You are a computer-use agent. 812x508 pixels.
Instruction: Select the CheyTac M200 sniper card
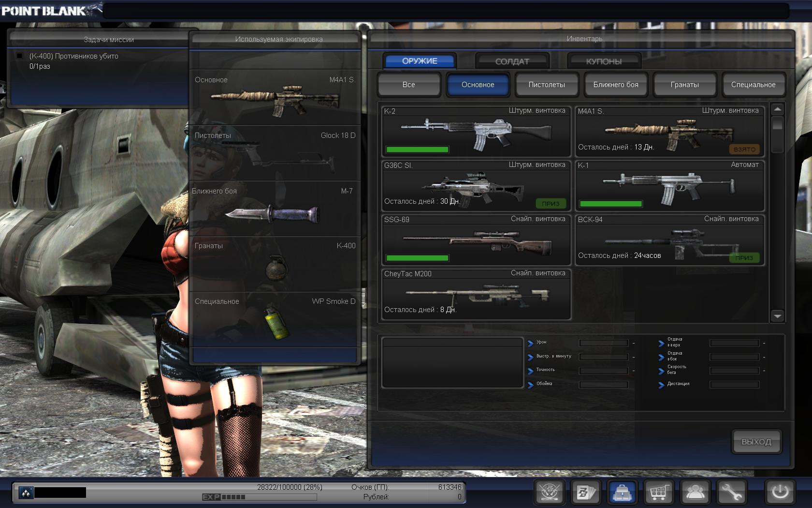pos(476,294)
